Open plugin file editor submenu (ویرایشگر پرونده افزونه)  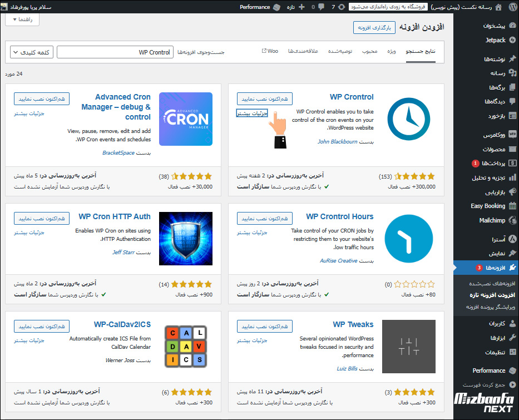491,307
